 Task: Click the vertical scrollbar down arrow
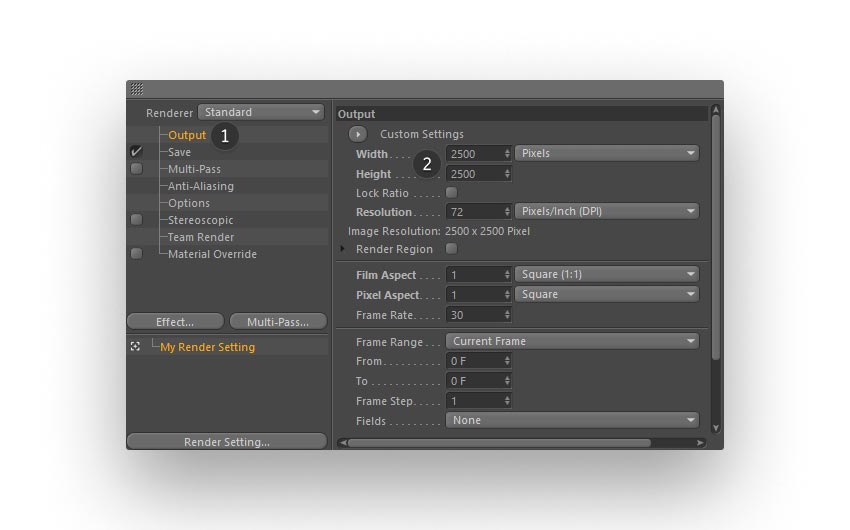pyautogui.click(x=716, y=428)
